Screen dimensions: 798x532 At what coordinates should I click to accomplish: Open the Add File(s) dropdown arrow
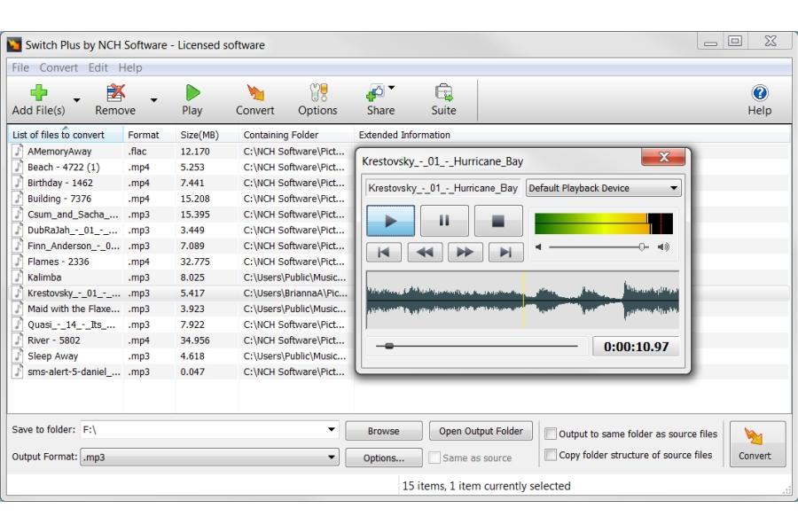point(77,100)
